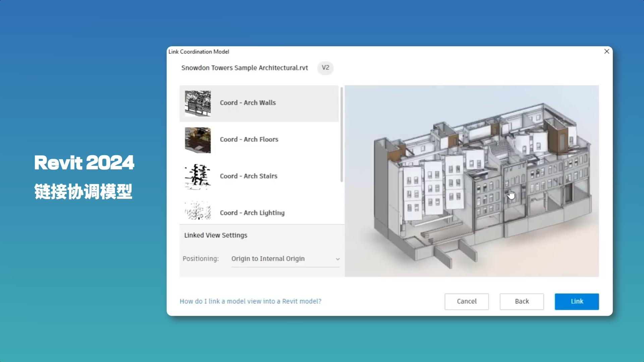Close the Link Coordination Model dialog
The image size is (644, 362).
(x=606, y=52)
